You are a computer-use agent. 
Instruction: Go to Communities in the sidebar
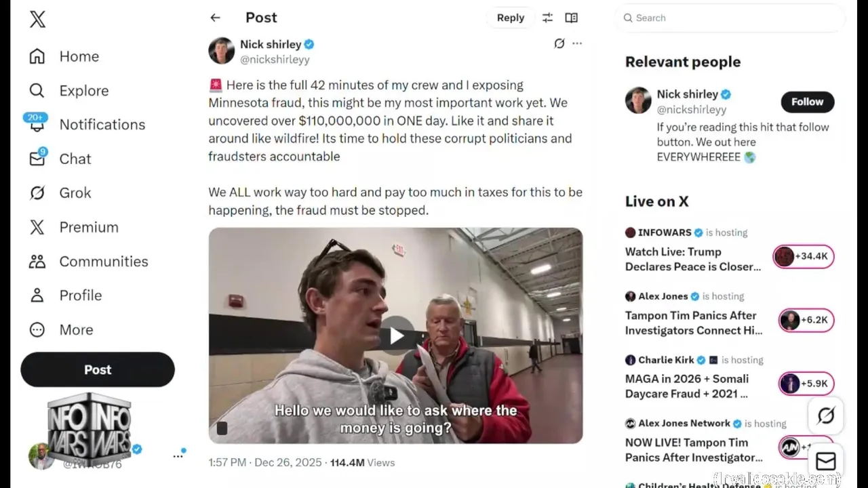103,261
